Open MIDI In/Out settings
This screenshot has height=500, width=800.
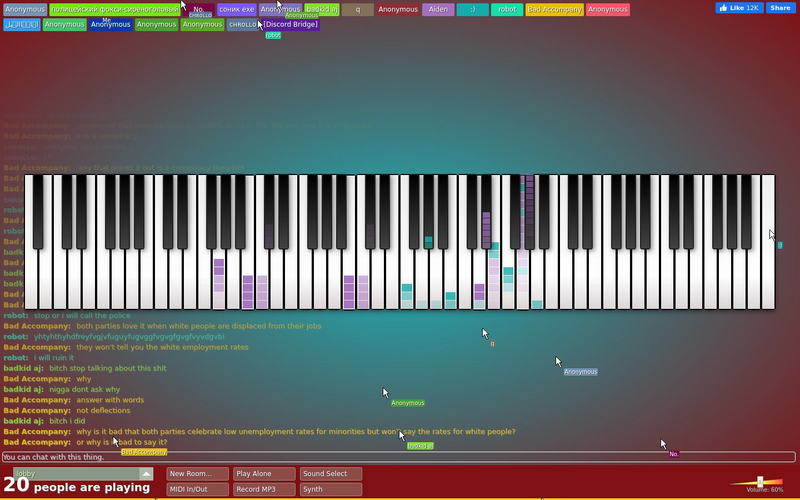coord(197,489)
